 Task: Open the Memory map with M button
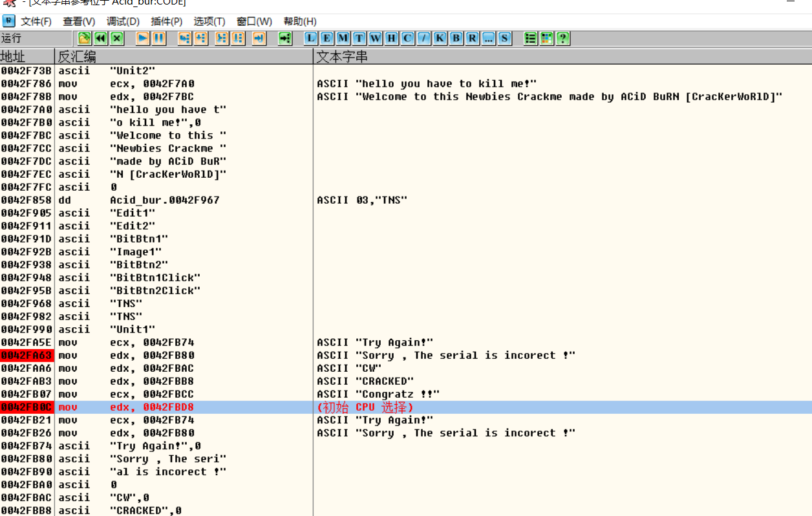343,38
